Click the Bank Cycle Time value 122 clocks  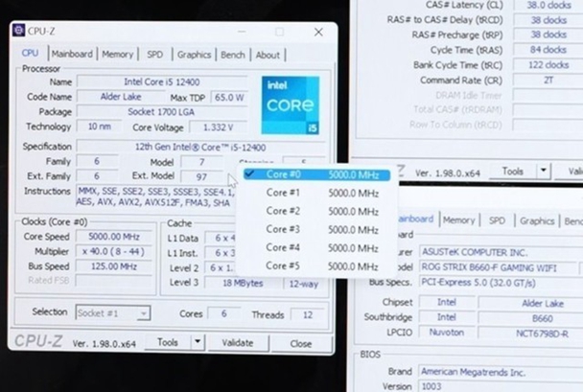pyautogui.click(x=548, y=65)
